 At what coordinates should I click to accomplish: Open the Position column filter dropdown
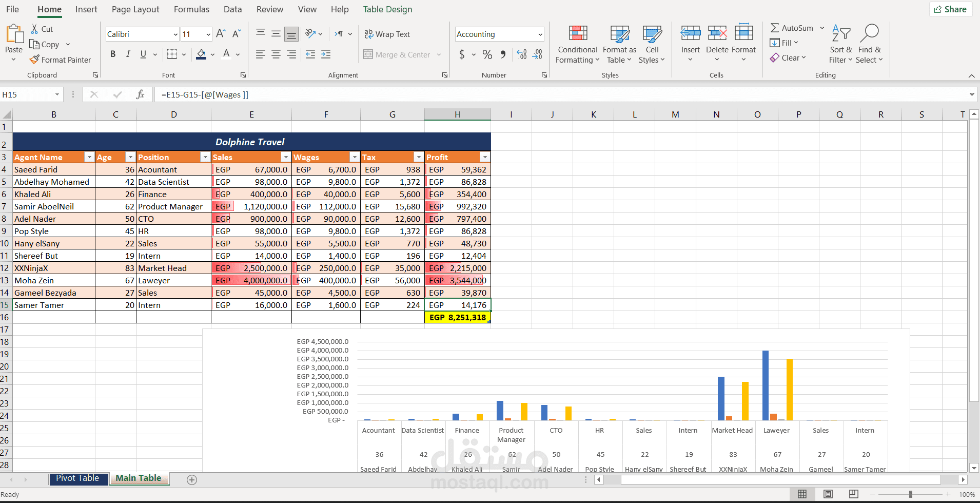click(205, 157)
